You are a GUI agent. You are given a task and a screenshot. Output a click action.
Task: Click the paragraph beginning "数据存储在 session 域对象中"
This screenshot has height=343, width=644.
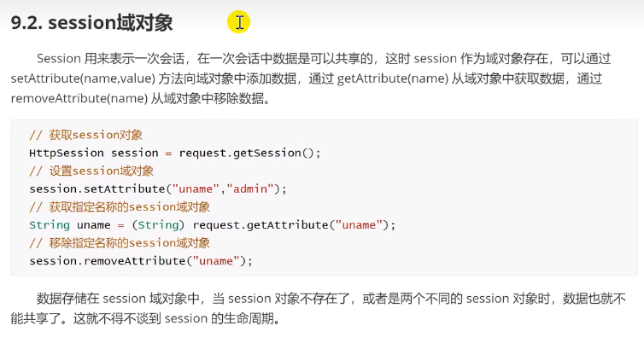pyautogui.click(x=319, y=309)
